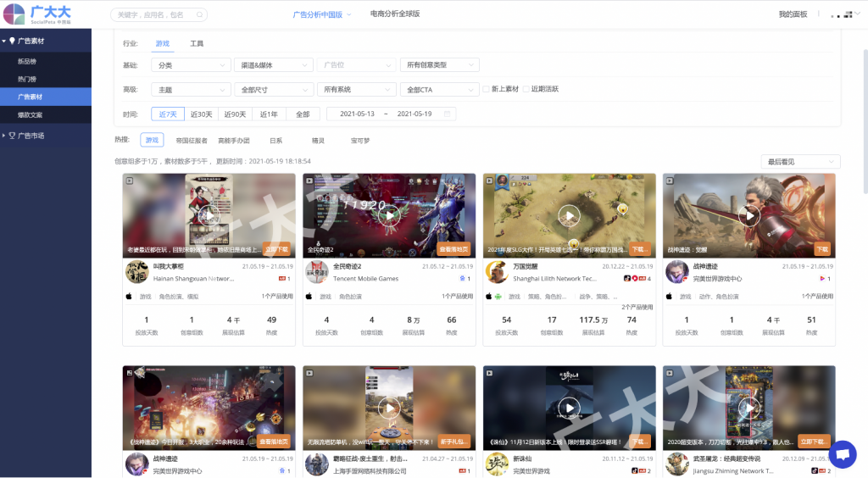Image resolution: width=868 pixels, height=478 pixels.
Task: Select the 游戏 industry tab
Action: [162, 43]
